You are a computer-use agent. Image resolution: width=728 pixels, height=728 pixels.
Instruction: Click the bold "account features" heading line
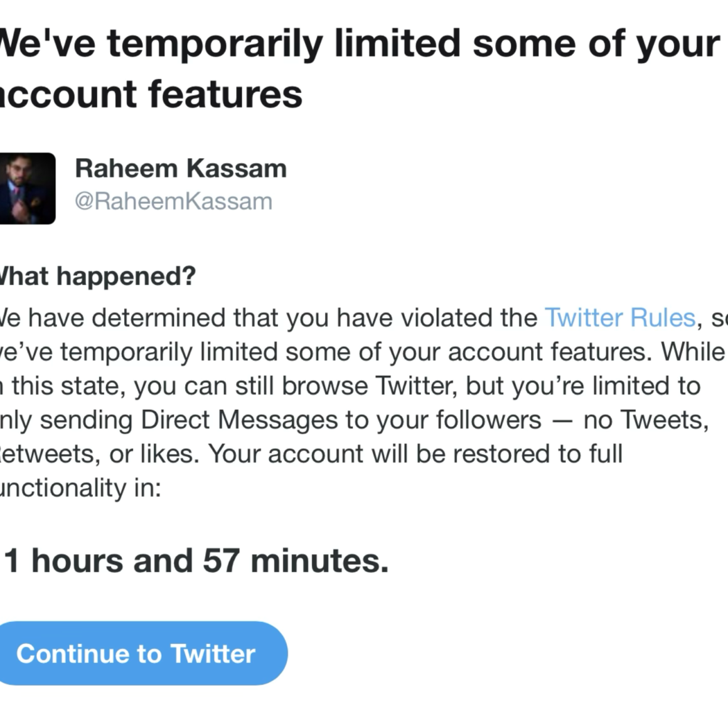[x=151, y=94]
